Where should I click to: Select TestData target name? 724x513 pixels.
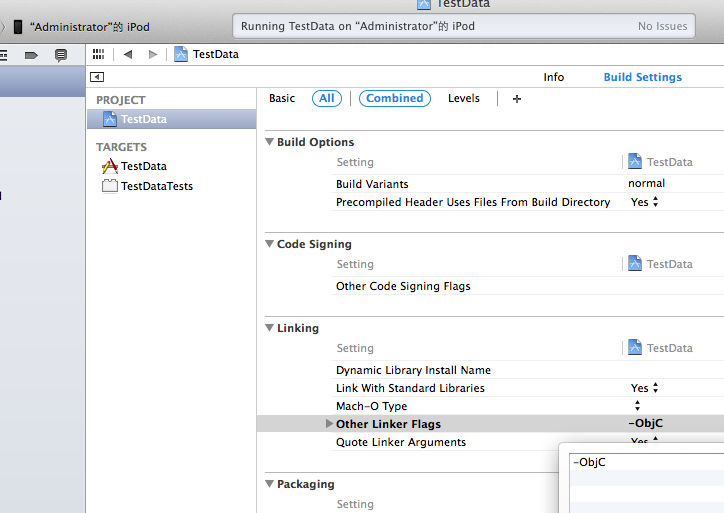pyautogui.click(x=144, y=166)
